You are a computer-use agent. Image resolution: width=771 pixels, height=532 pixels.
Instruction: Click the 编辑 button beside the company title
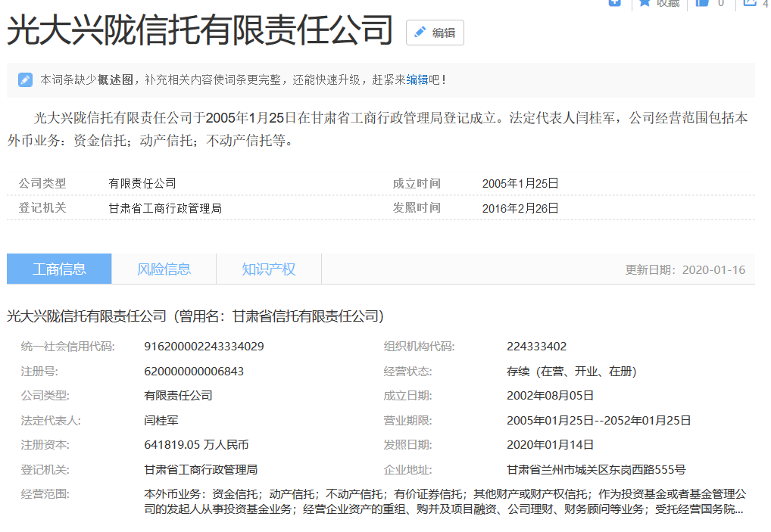[x=435, y=33]
